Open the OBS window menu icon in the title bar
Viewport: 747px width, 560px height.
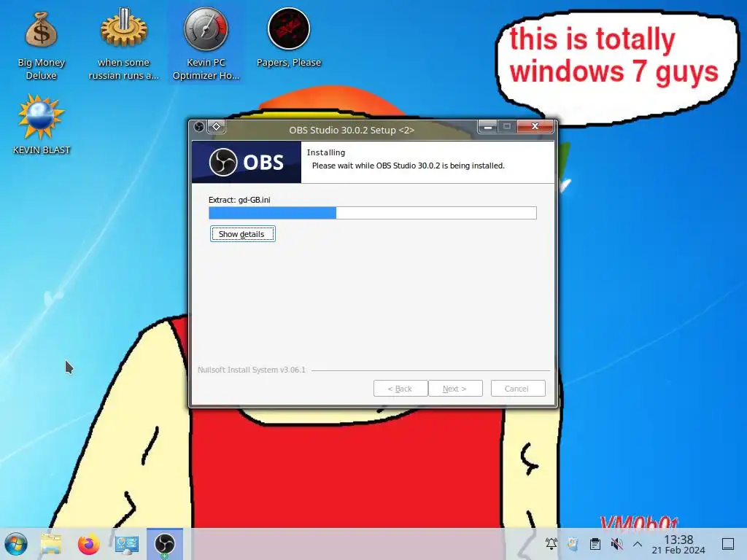click(199, 127)
